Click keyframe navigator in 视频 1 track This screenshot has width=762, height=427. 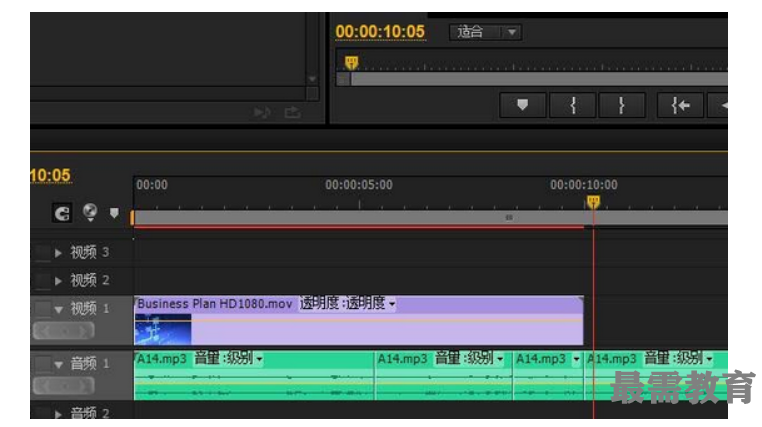(x=63, y=331)
